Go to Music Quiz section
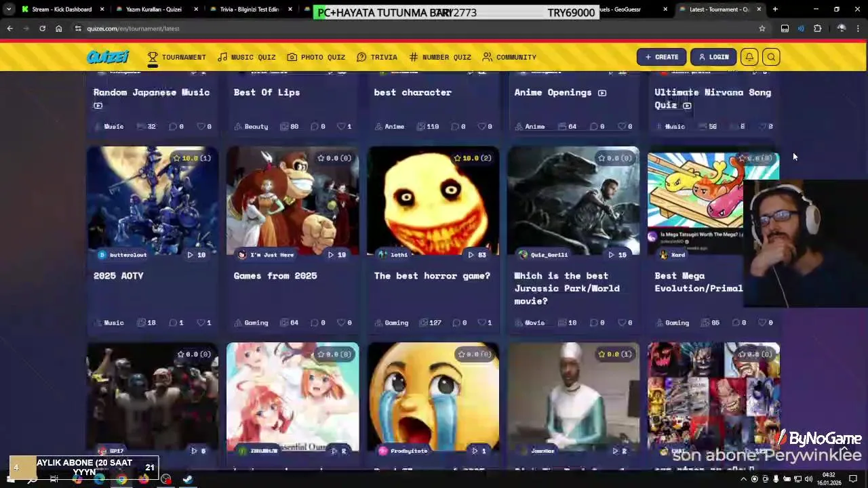 [x=247, y=57]
